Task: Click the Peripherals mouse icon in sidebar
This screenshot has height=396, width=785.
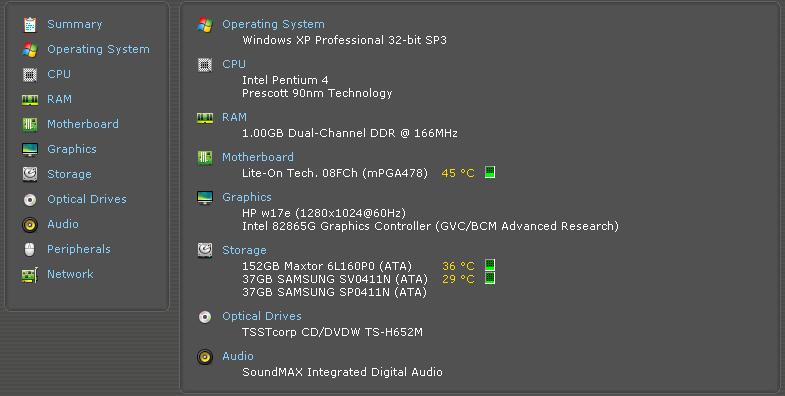Action: coord(30,249)
